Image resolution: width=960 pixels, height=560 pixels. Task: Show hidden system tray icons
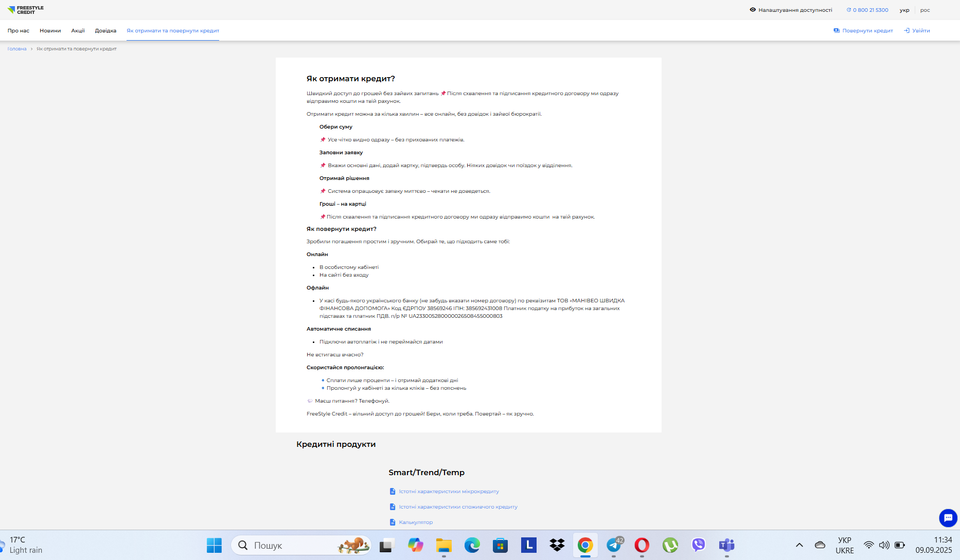pos(799,545)
